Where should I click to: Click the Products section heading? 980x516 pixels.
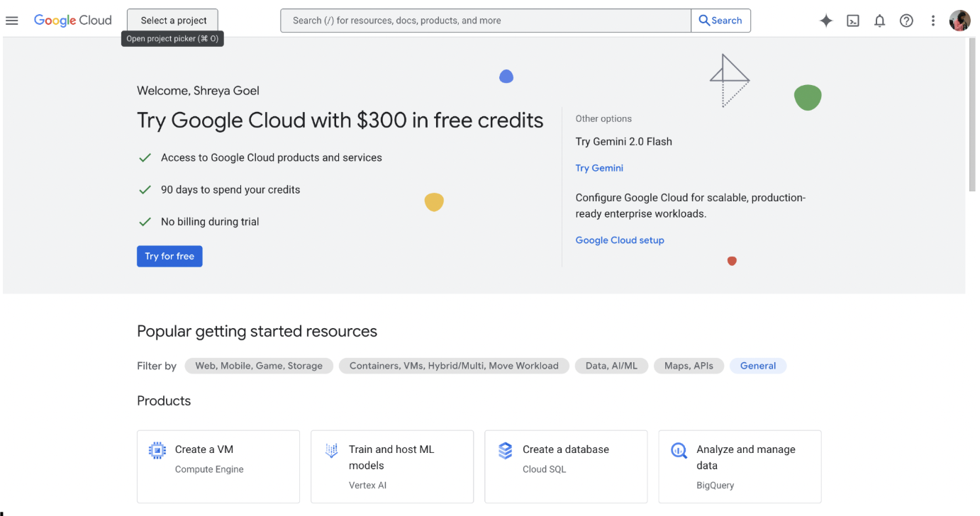tap(164, 401)
